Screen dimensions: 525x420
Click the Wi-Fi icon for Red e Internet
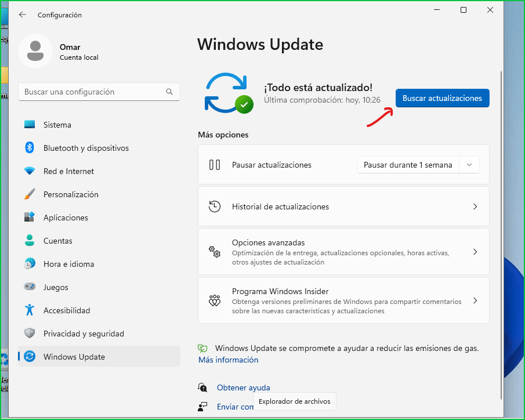coord(30,171)
